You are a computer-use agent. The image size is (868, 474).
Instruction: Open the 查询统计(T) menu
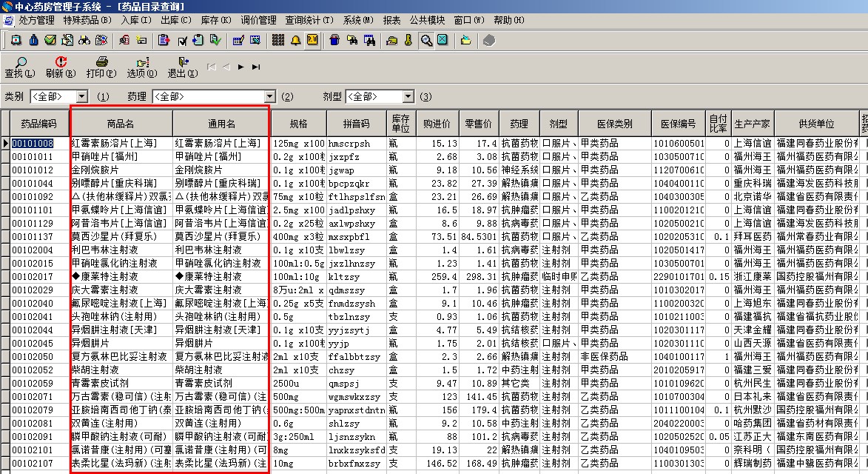[x=309, y=20]
